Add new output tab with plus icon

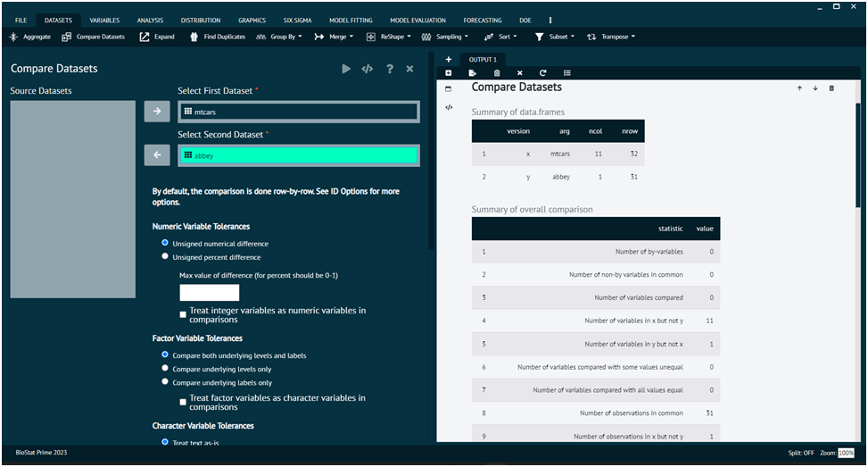point(449,59)
